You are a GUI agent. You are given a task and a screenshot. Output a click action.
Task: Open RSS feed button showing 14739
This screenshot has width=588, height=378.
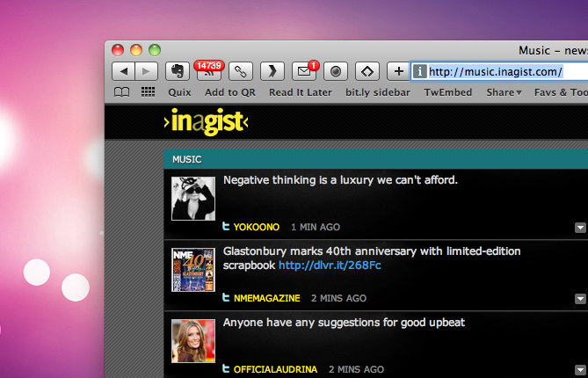tap(209, 70)
